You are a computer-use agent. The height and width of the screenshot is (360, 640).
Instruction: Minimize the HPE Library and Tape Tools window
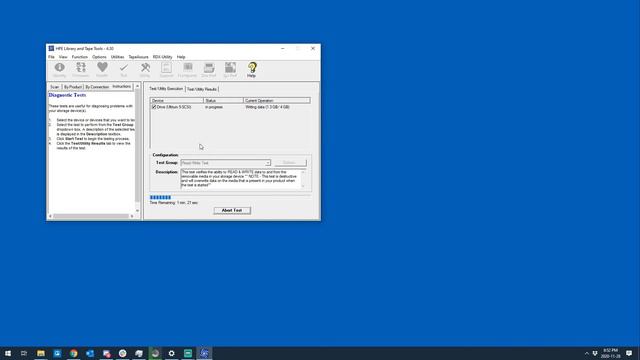(x=282, y=48)
